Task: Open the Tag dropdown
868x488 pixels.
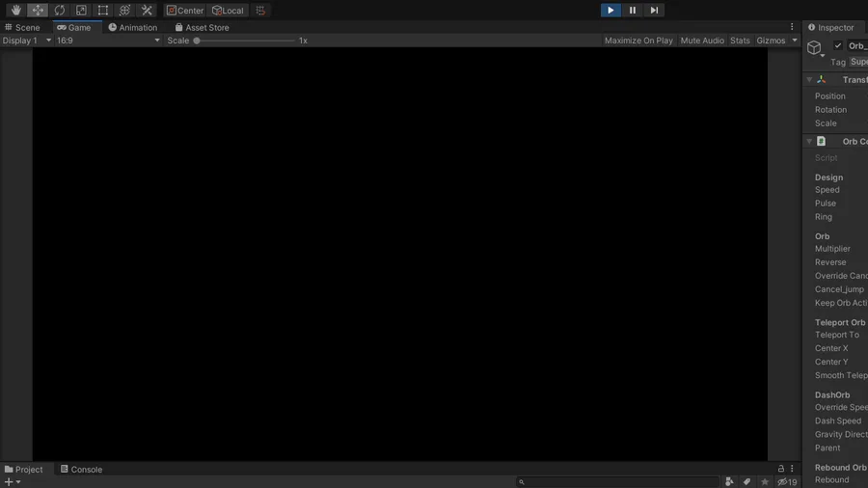Action: pos(858,62)
